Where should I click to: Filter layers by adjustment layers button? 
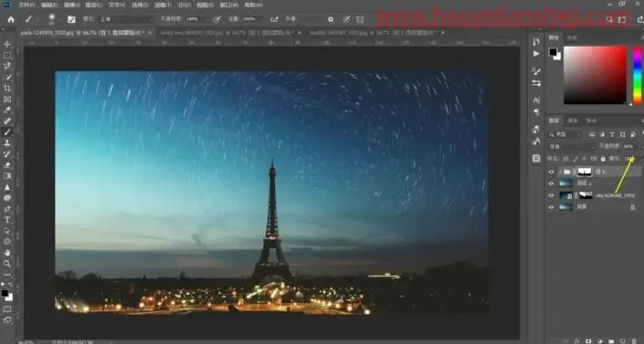[x=602, y=135]
